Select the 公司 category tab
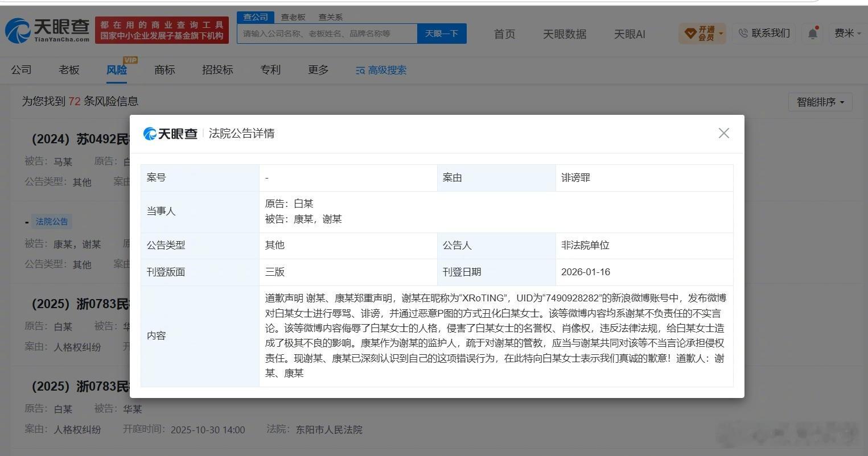Viewport: 868px width, 456px height. tap(21, 70)
